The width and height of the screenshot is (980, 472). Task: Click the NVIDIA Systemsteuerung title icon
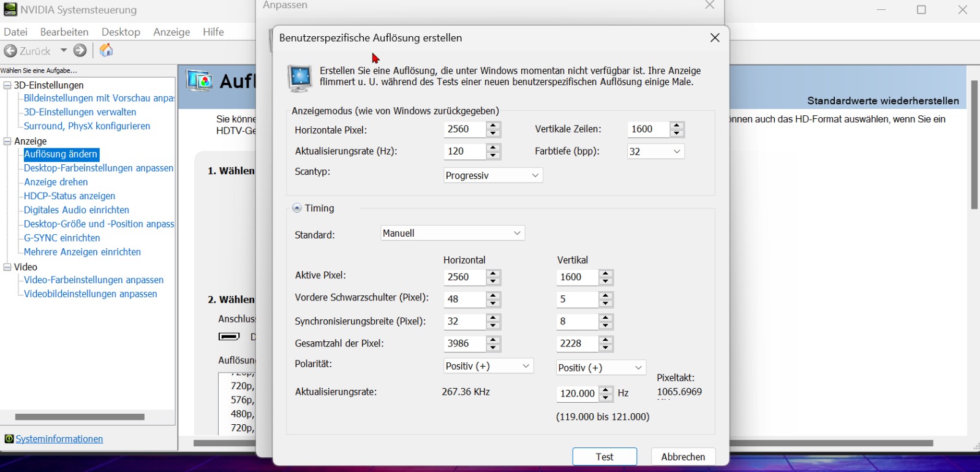[10, 9]
